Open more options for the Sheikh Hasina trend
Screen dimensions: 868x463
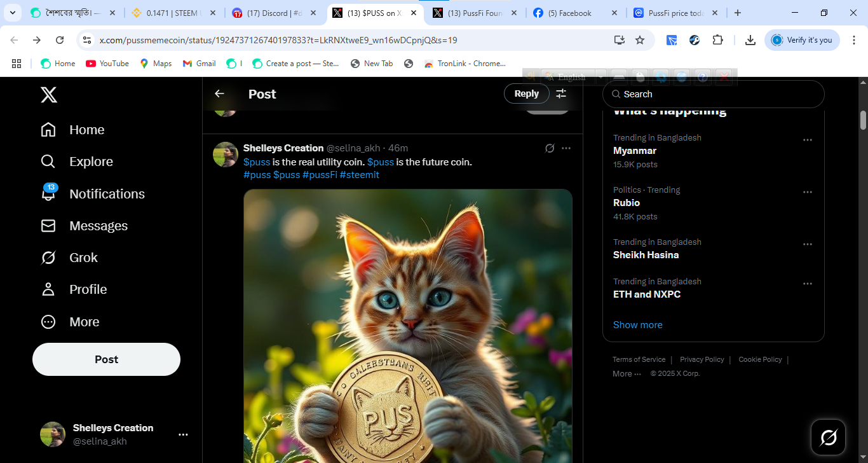[x=808, y=244]
